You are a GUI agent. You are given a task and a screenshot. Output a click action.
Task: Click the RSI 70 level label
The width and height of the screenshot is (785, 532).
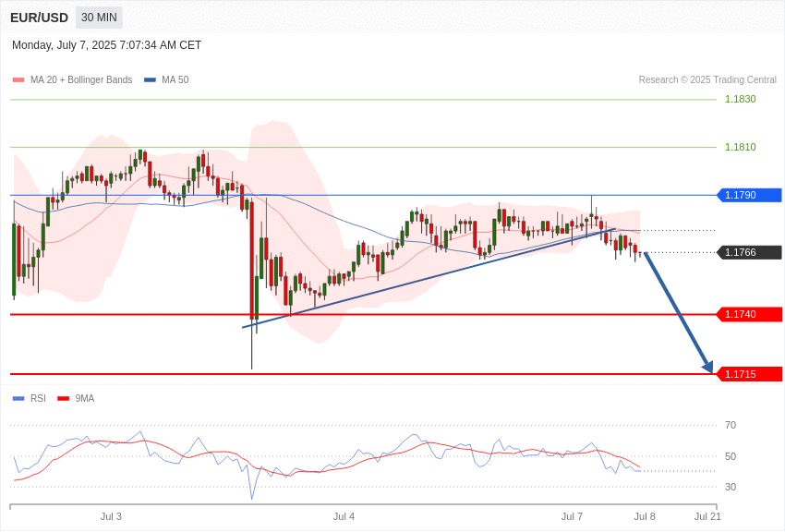pyautogui.click(x=731, y=426)
